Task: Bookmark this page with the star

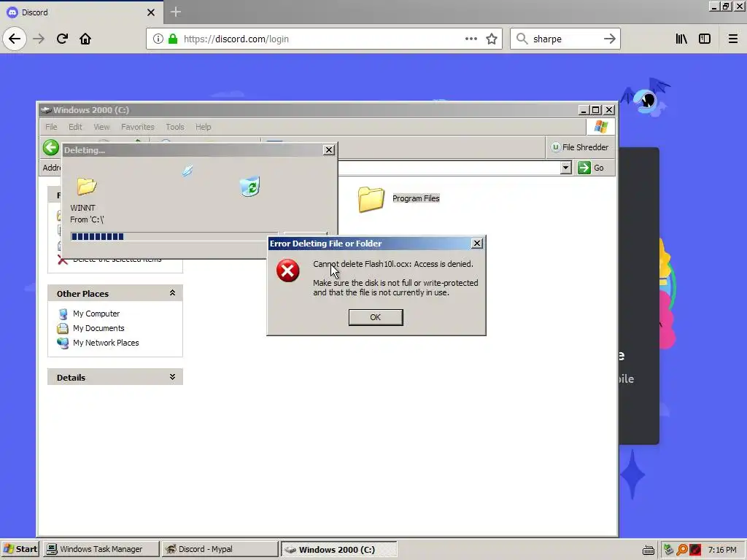Action: tap(492, 39)
